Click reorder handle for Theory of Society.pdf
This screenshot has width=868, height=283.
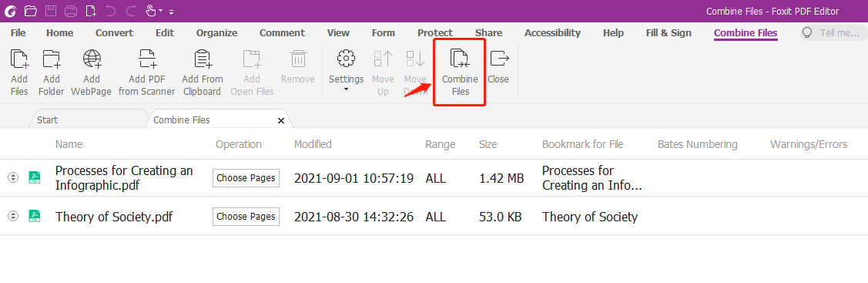[x=13, y=216]
